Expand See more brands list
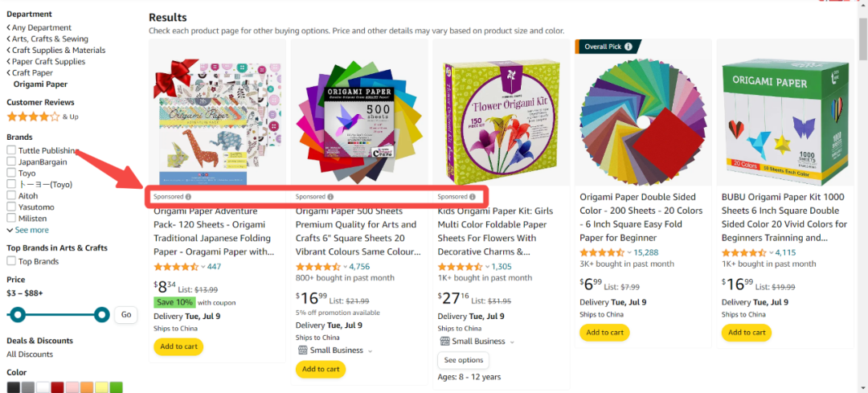This screenshot has height=393, width=868. pyautogui.click(x=27, y=230)
